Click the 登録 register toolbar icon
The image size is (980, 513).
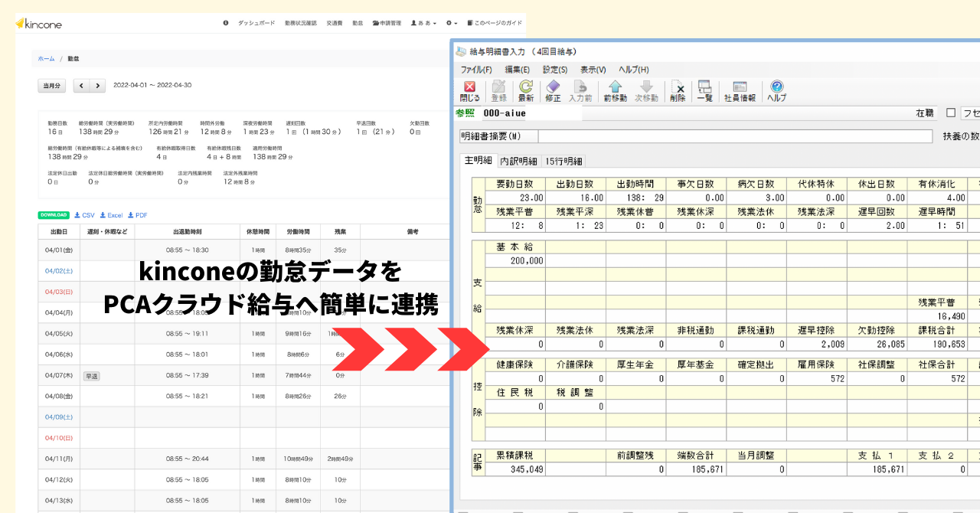pyautogui.click(x=498, y=91)
